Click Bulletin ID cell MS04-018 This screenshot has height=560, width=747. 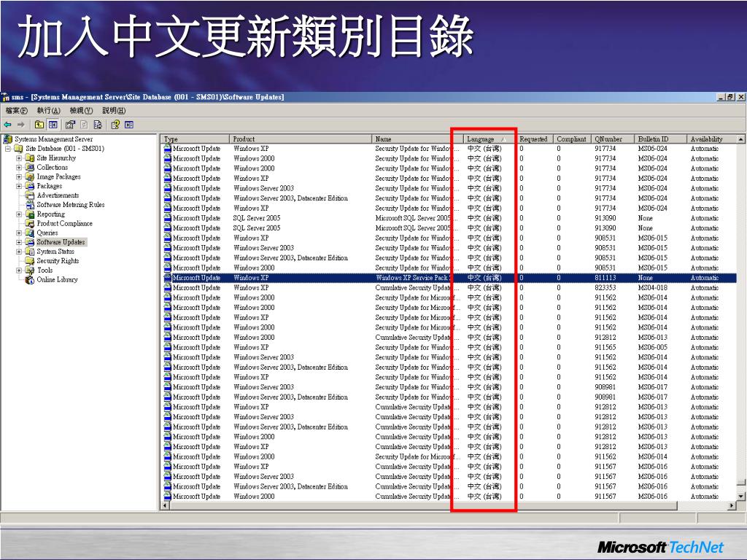point(653,287)
